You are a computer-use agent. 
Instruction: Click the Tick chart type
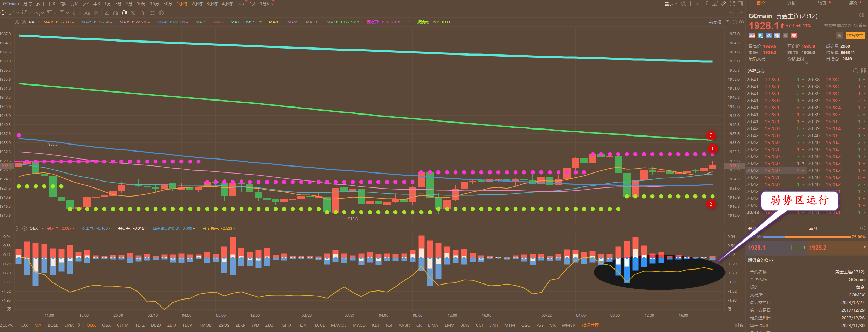(241, 4)
